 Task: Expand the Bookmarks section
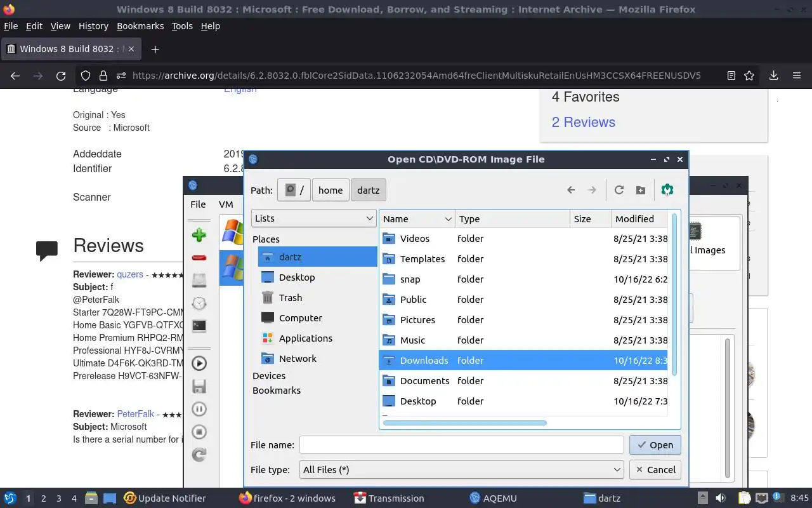pos(277,390)
